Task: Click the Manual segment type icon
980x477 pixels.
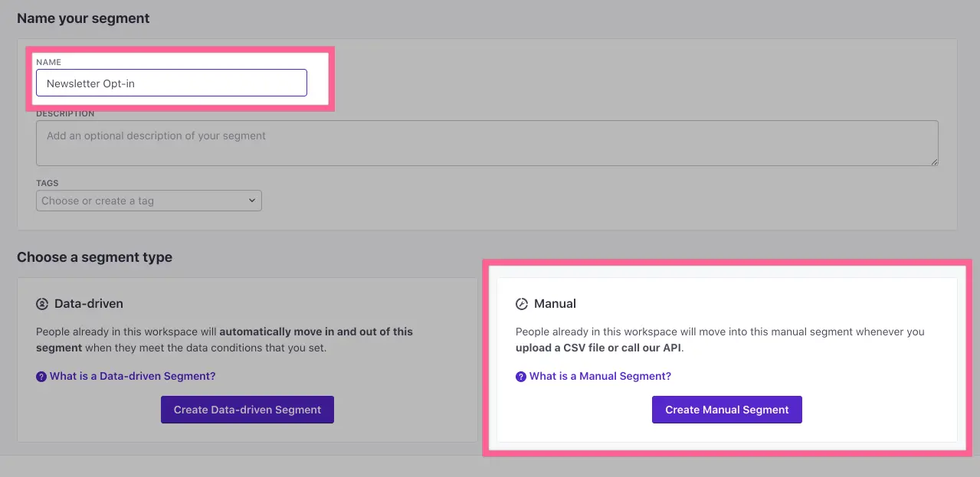Action: pos(522,304)
